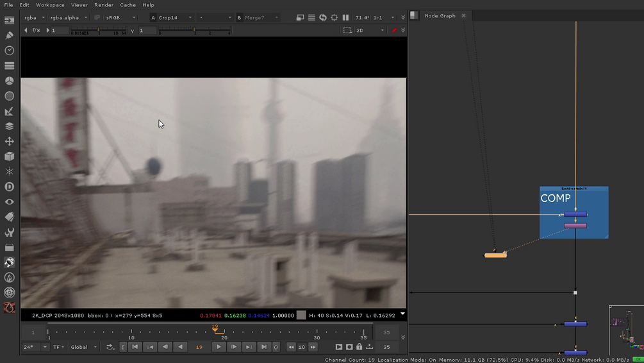
Task: Play forward
Action: pyautogui.click(x=219, y=347)
